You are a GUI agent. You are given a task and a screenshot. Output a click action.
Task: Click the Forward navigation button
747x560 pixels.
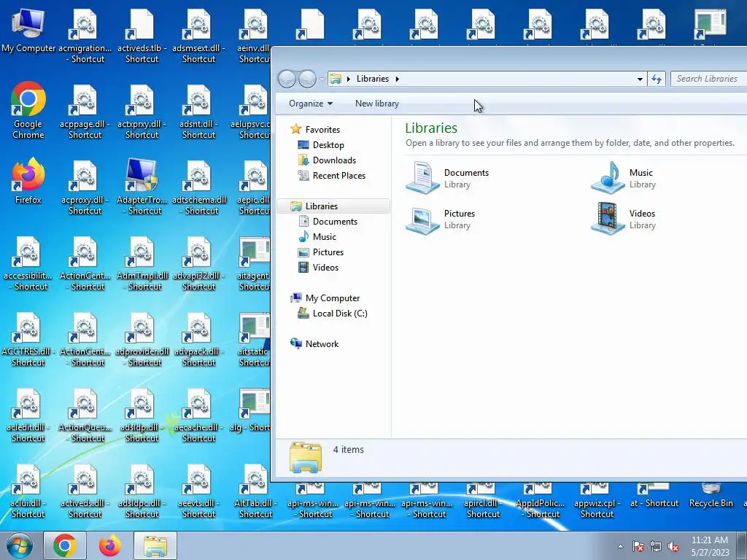click(x=307, y=79)
